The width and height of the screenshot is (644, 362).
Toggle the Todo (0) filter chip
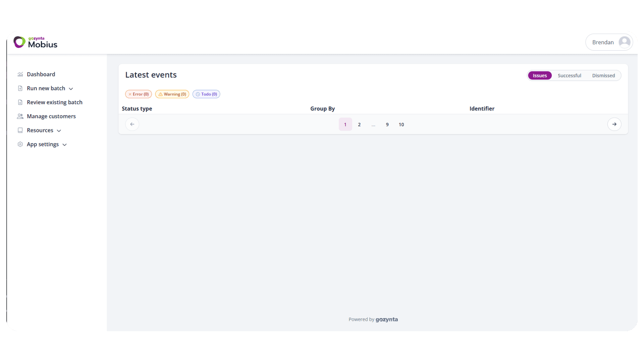[206, 94]
